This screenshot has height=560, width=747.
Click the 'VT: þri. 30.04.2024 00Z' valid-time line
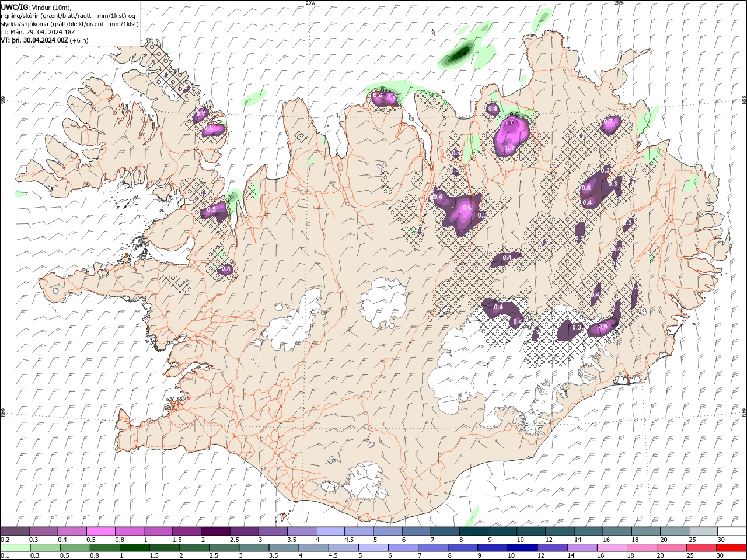[x=34, y=40]
